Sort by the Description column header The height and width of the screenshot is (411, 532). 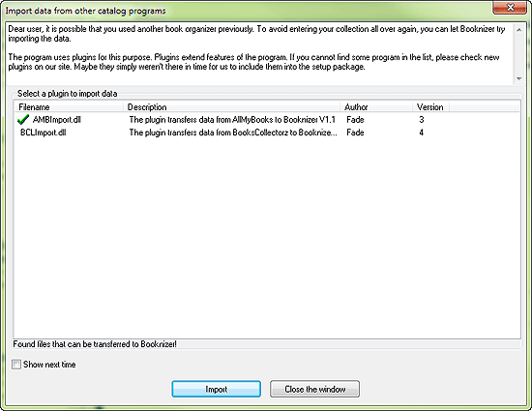231,107
